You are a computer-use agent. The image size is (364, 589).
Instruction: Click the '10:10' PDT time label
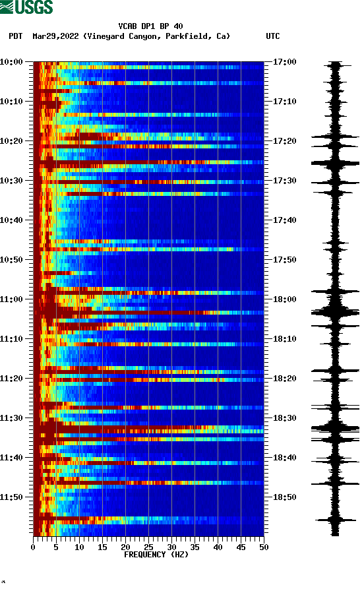(11, 102)
